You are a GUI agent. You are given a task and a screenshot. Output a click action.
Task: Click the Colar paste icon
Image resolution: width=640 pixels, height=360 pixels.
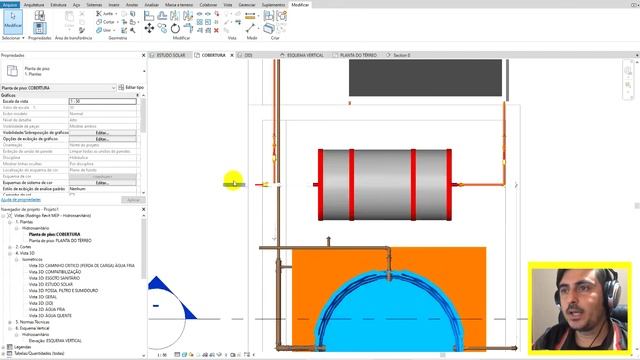[69, 20]
